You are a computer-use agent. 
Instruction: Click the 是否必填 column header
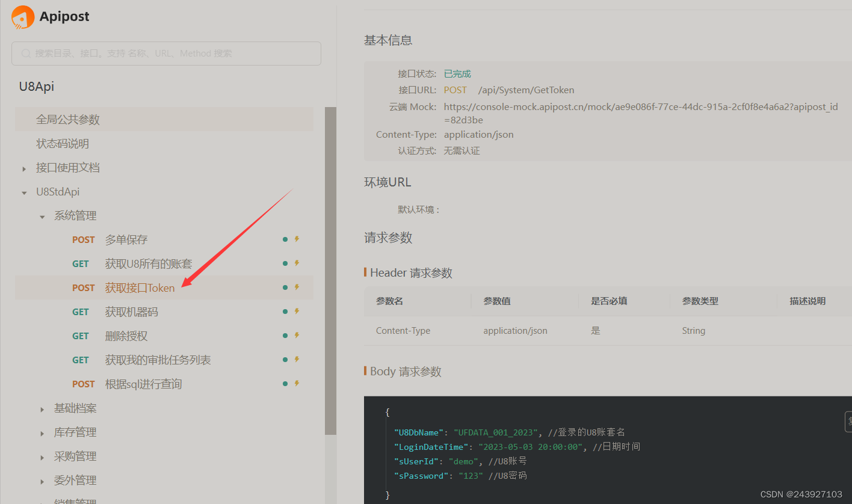609,301
